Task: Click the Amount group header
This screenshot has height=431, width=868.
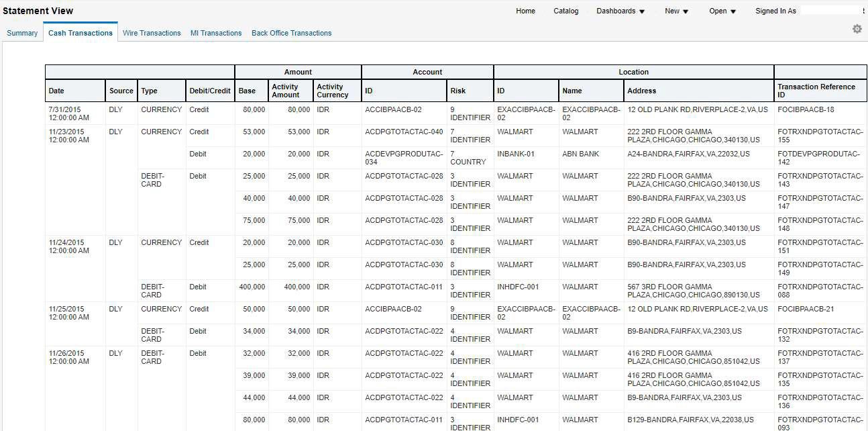Action: click(x=298, y=72)
